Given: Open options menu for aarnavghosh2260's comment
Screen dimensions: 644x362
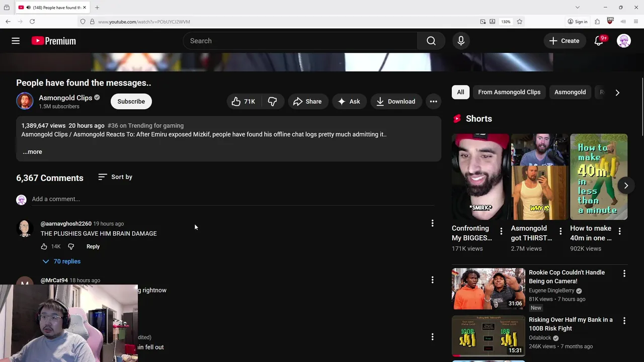Looking at the screenshot, I should 432,223.
